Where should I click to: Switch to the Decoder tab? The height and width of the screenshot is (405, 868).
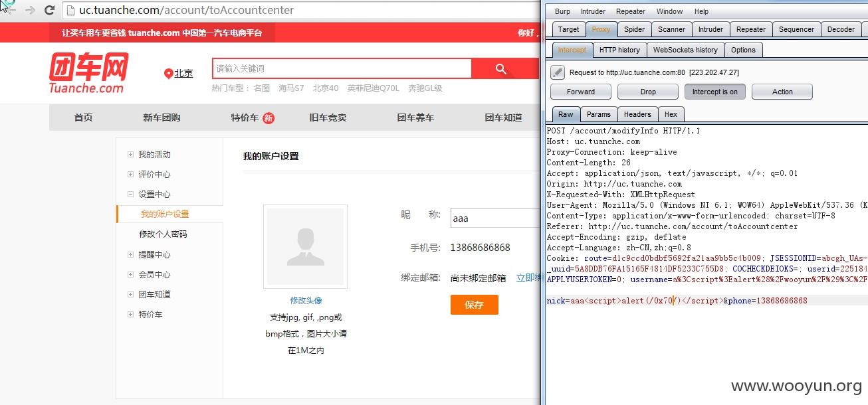[x=841, y=29]
